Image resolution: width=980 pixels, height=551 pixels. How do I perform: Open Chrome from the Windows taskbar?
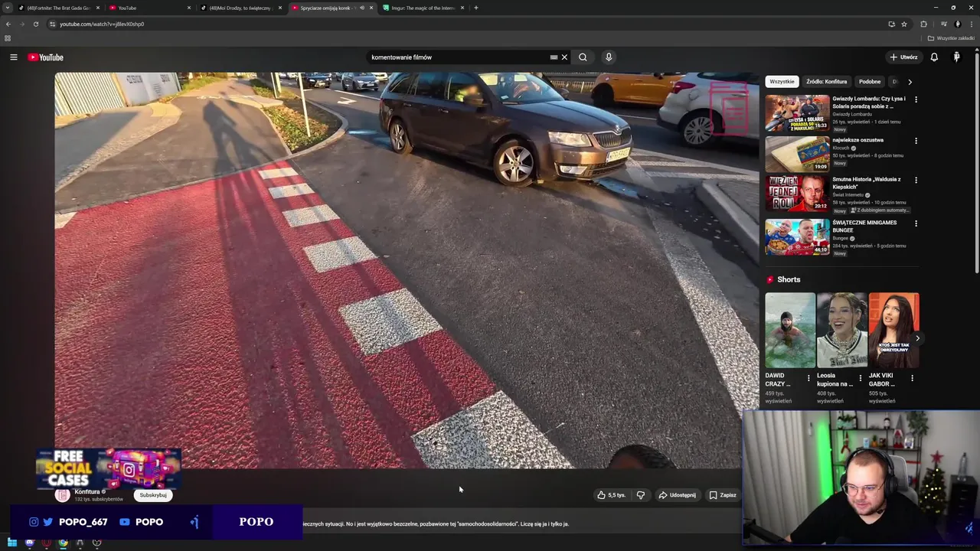click(63, 543)
